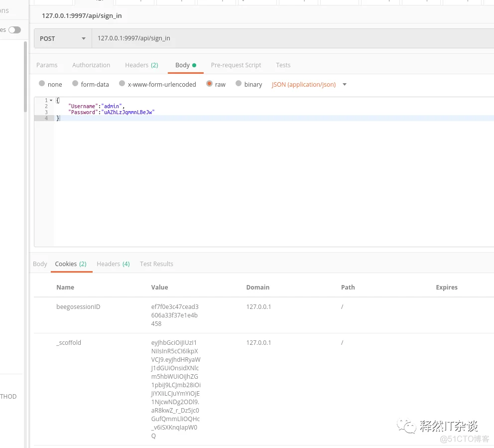Viewport: 494px width, 448px height.
Task: Click the Path column header
Action: tap(348, 287)
